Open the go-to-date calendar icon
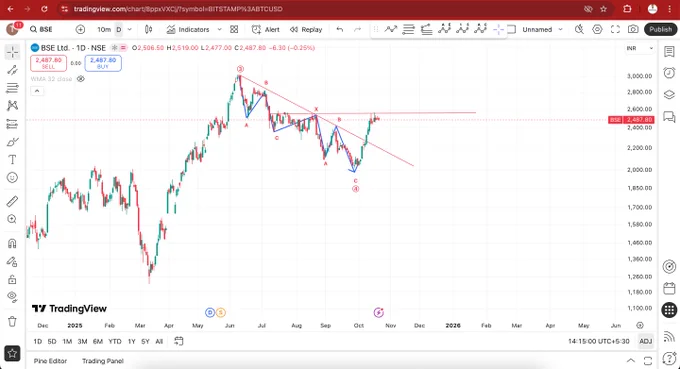 178,341
